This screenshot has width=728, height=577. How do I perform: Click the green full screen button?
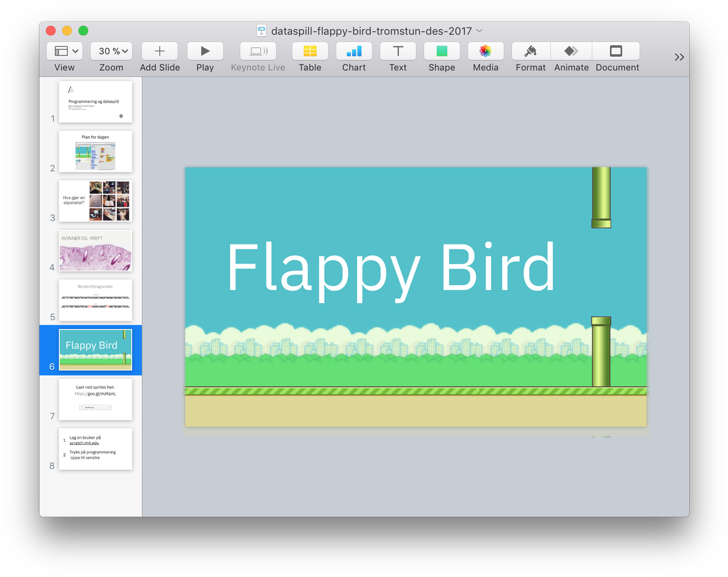pyautogui.click(x=83, y=31)
